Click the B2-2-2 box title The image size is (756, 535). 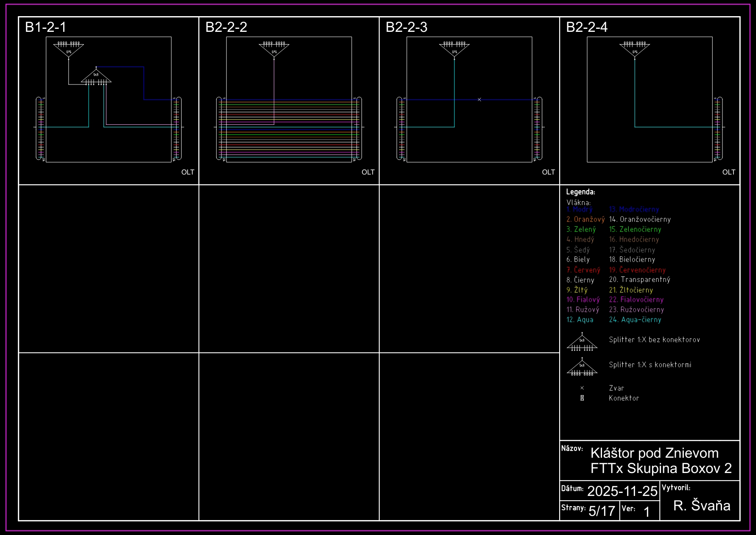[226, 27]
